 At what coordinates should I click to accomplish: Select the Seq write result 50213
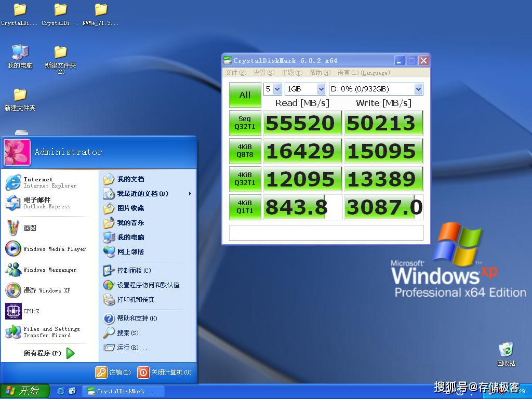pyautogui.click(x=384, y=123)
